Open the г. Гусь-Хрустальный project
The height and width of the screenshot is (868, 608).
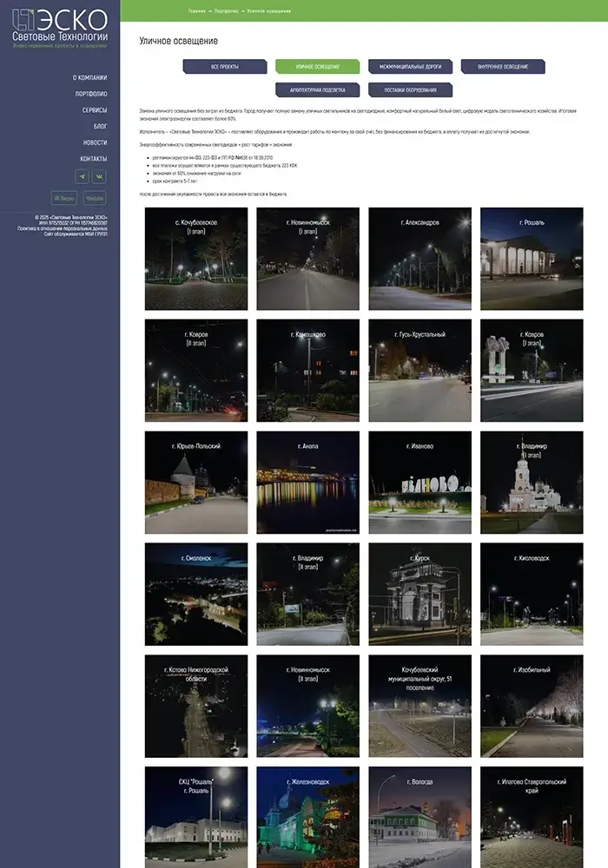[420, 371]
